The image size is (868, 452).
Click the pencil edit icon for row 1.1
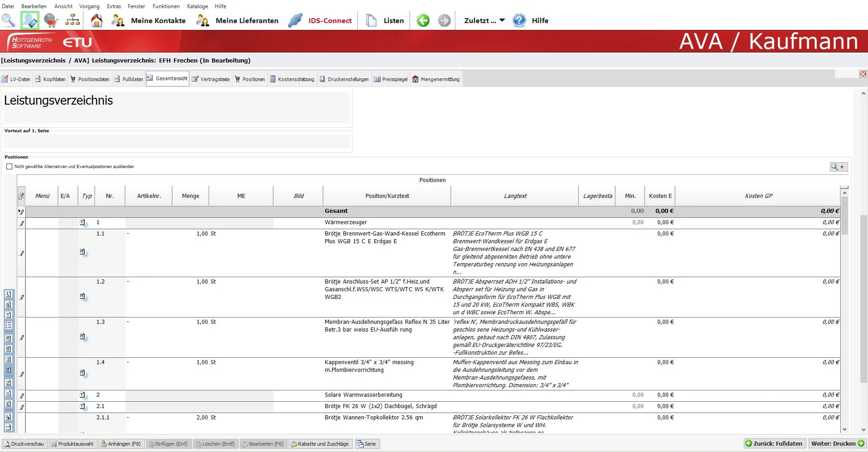tap(21, 253)
